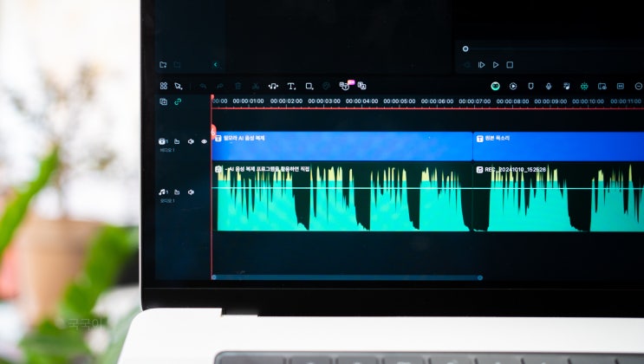The width and height of the screenshot is (644, 364).
Task: Redo the last edit
Action: pos(220,86)
